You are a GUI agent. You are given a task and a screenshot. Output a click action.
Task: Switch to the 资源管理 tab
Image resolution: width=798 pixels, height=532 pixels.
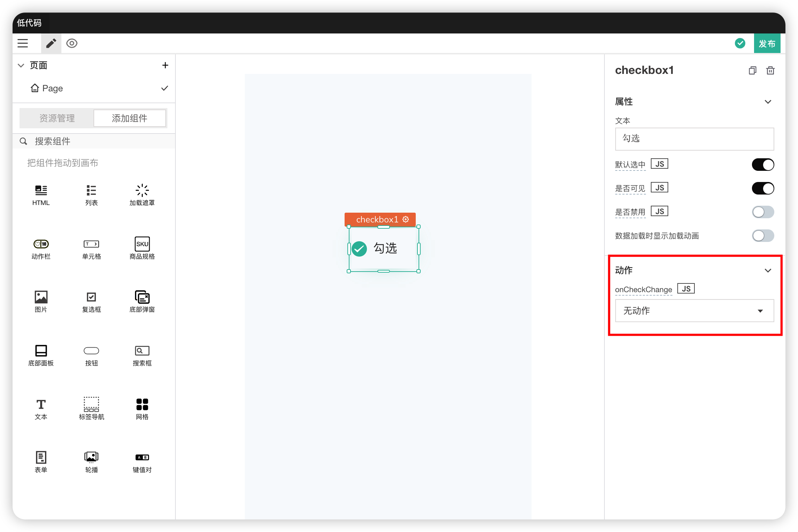(x=57, y=118)
